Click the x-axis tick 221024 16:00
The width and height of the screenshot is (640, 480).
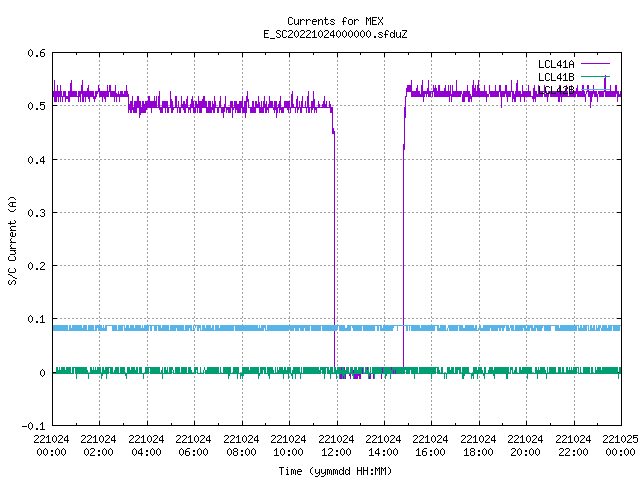pyautogui.click(x=430, y=445)
